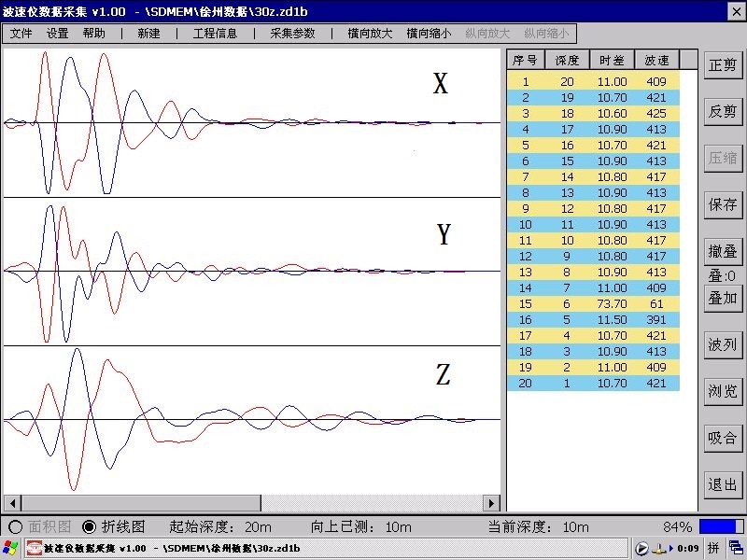Screen dimensions: 747x560
Task: Click the input method 拼 tray icon
Action: 712,548
